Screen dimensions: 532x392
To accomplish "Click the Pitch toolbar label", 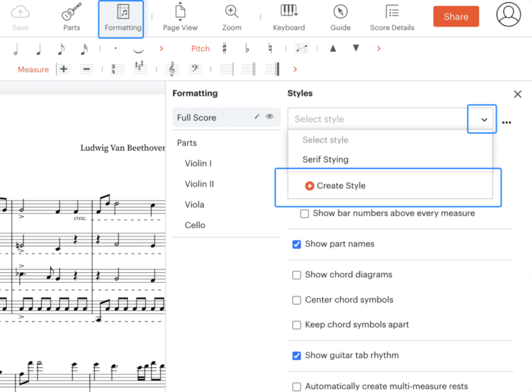I will click(x=200, y=48).
